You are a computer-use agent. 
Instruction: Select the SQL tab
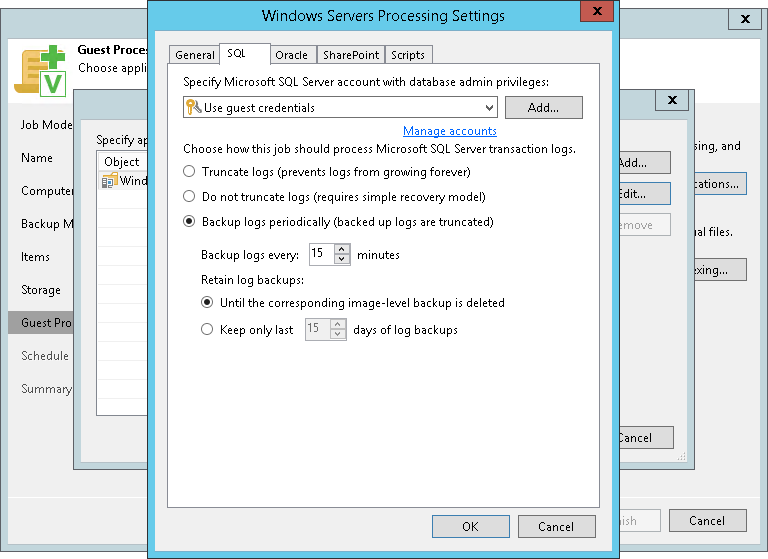tap(245, 53)
